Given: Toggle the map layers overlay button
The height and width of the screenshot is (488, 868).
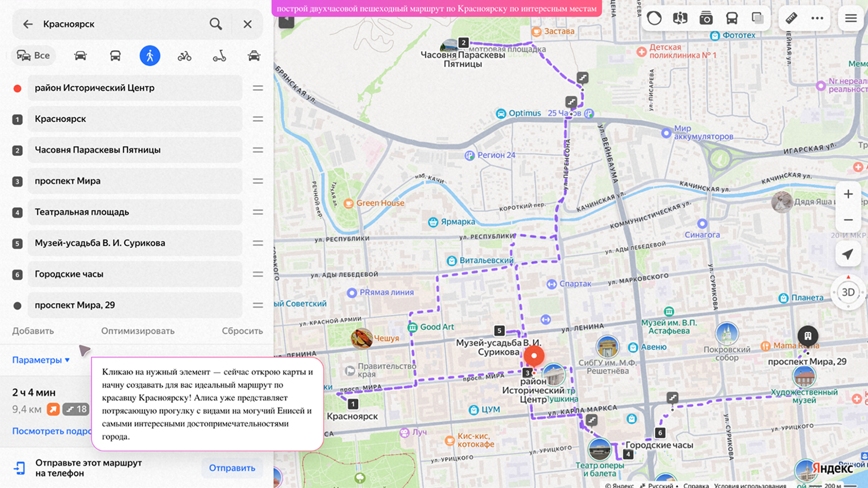Looking at the screenshot, I should coord(758,18).
